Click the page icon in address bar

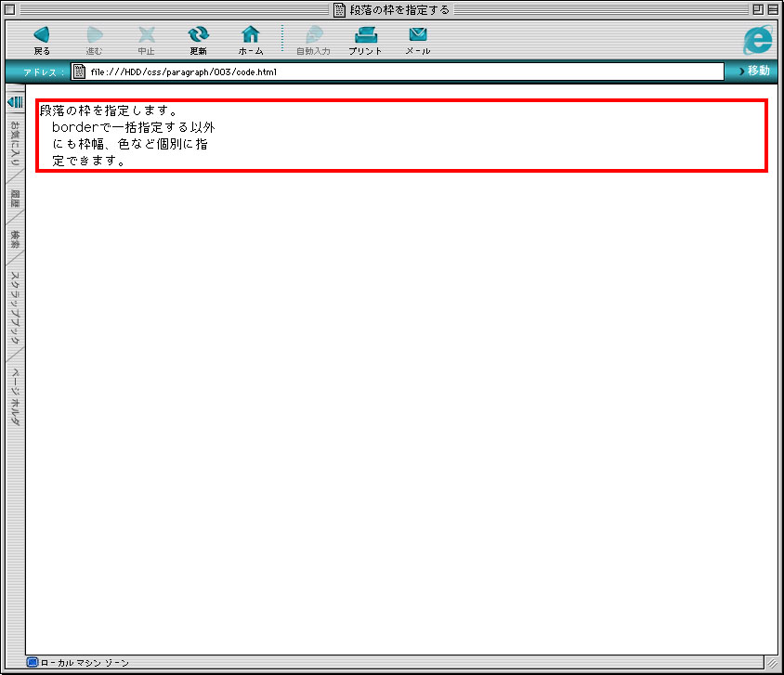click(x=79, y=71)
